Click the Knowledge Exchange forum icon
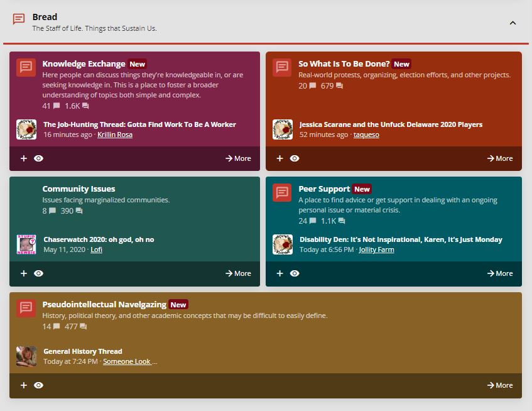532x411 pixels. point(26,67)
